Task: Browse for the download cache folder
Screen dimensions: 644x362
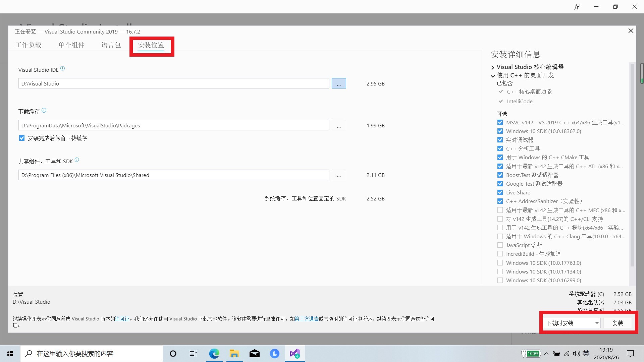Action: (339, 125)
